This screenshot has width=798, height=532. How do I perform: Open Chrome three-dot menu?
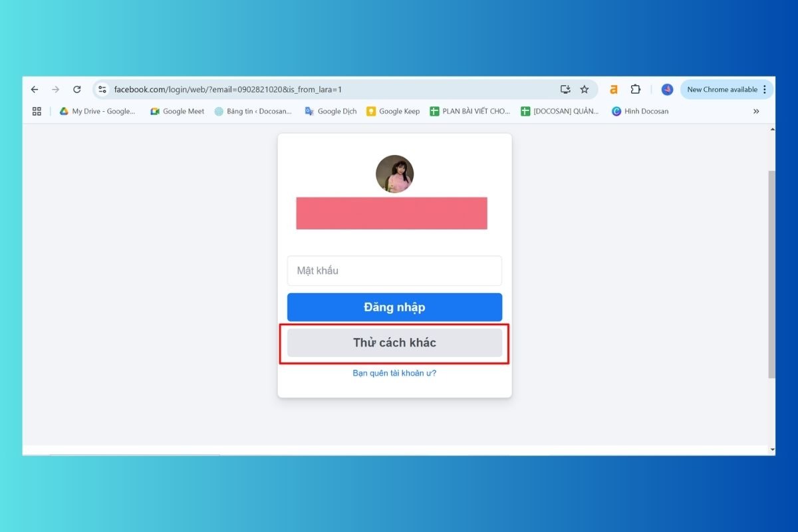point(765,89)
